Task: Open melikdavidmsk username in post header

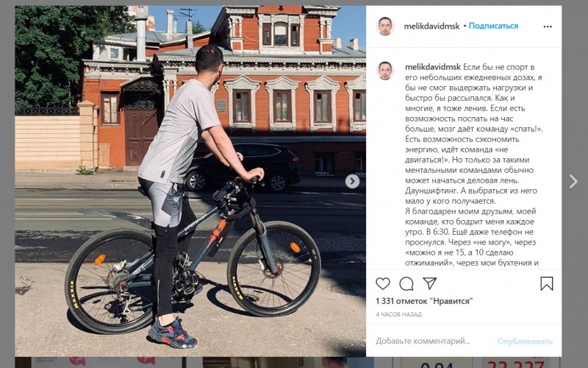Action: pos(431,26)
